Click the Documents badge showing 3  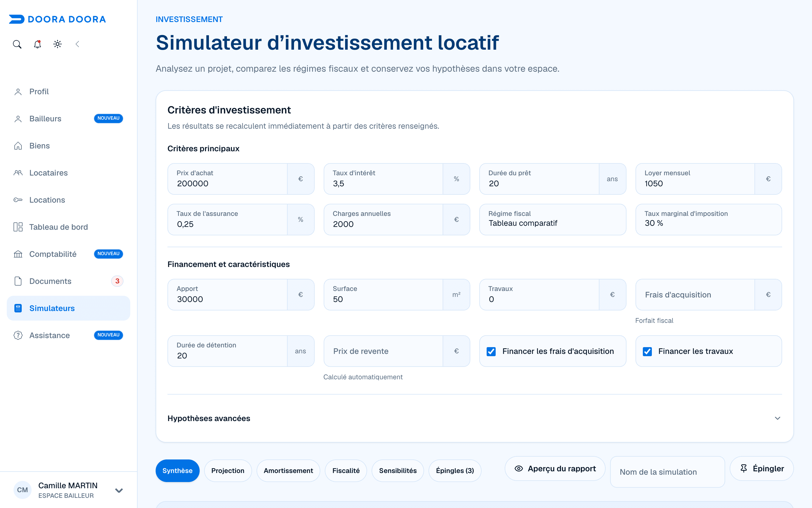tap(118, 281)
